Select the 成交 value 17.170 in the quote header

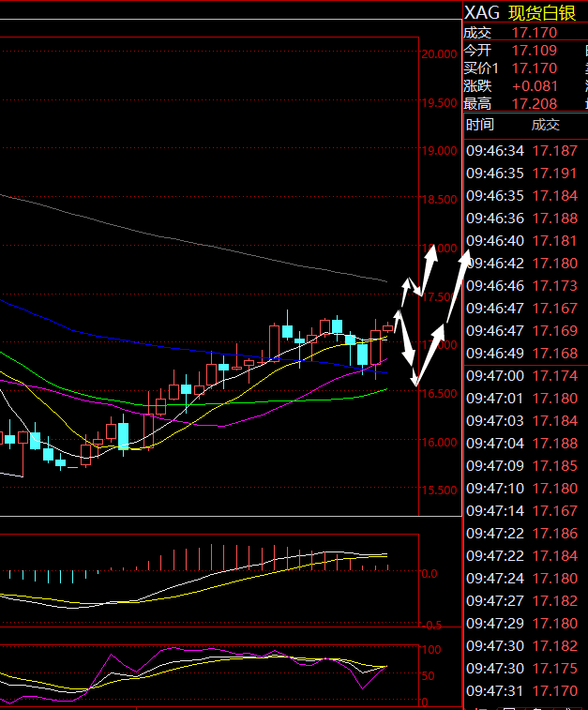(x=535, y=33)
